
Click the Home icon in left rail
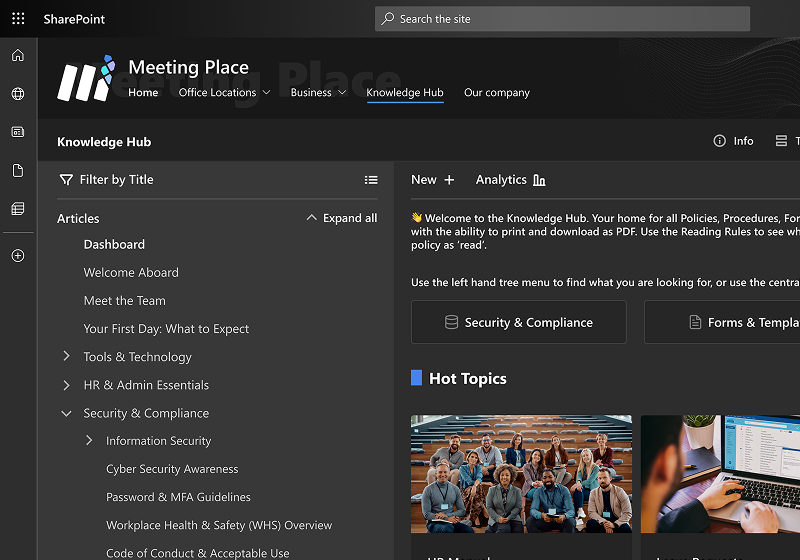tap(18, 55)
